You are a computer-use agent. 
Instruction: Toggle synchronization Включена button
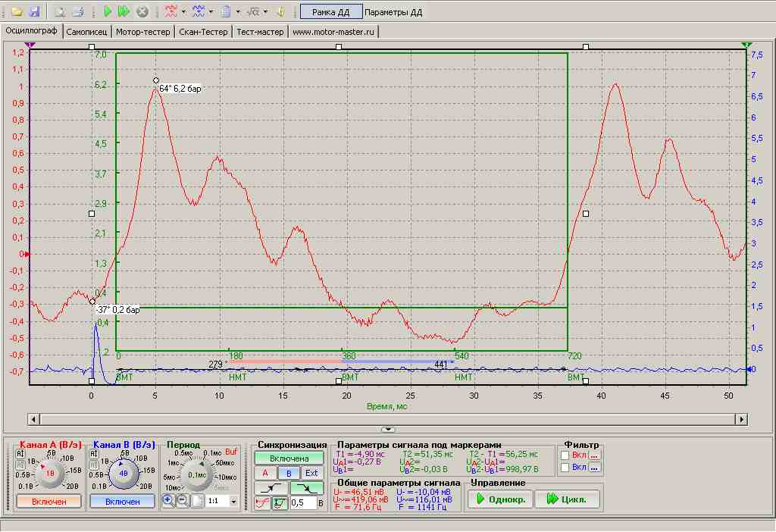[x=289, y=458]
